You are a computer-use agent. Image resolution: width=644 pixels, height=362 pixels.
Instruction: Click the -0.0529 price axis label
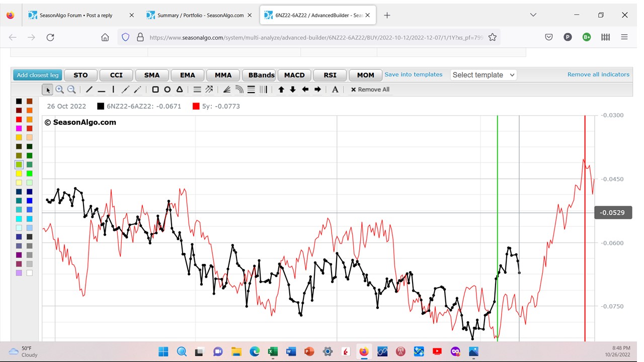click(x=613, y=213)
